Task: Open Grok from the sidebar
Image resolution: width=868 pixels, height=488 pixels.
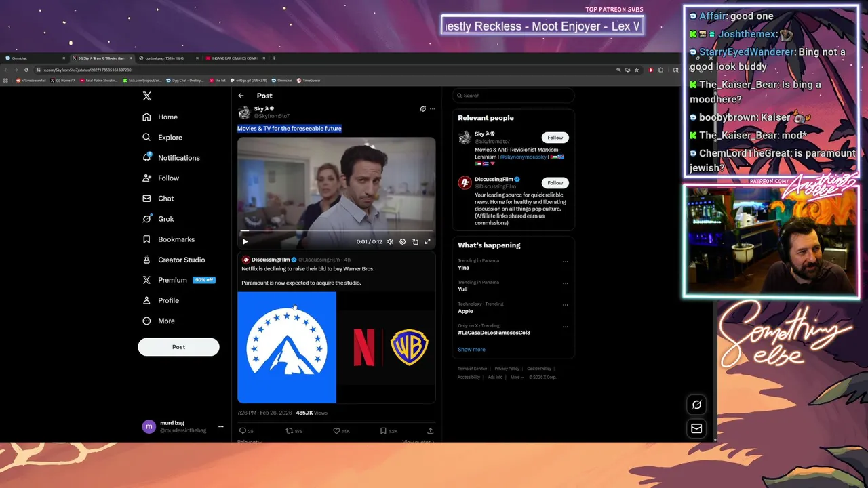Action: tap(158, 218)
